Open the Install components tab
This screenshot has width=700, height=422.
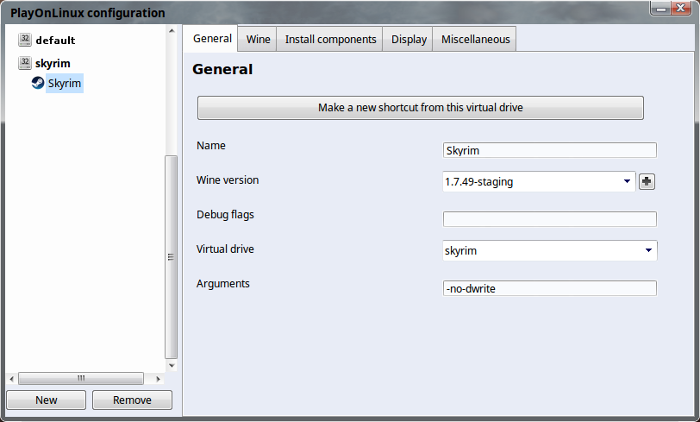tap(330, 39)
